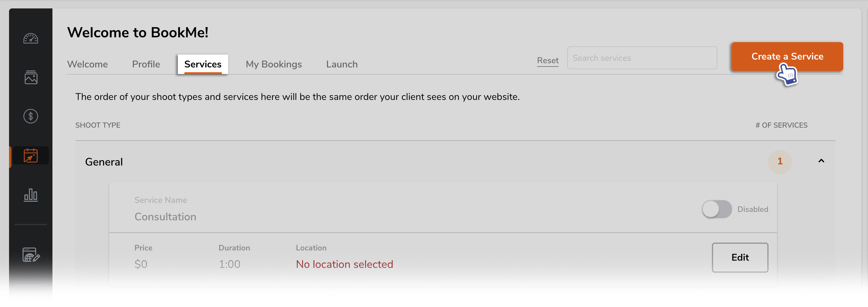Screen dimensions: 868x307
Task: Go to the Launch tab
Action: (342, 64)
